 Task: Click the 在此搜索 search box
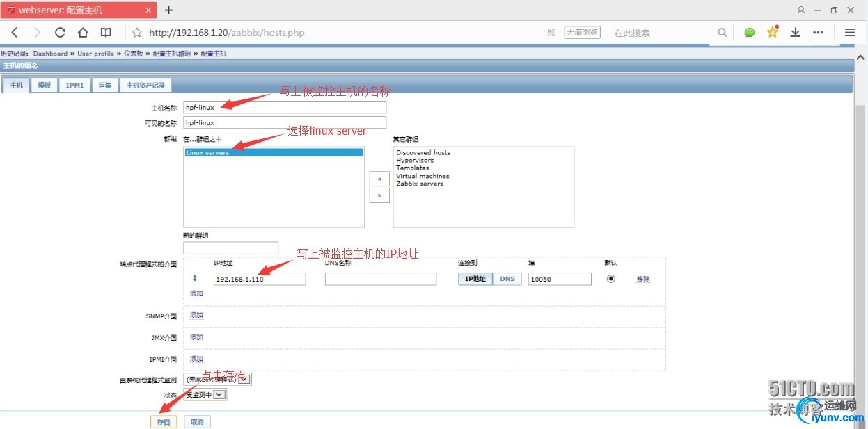(661, 33)
